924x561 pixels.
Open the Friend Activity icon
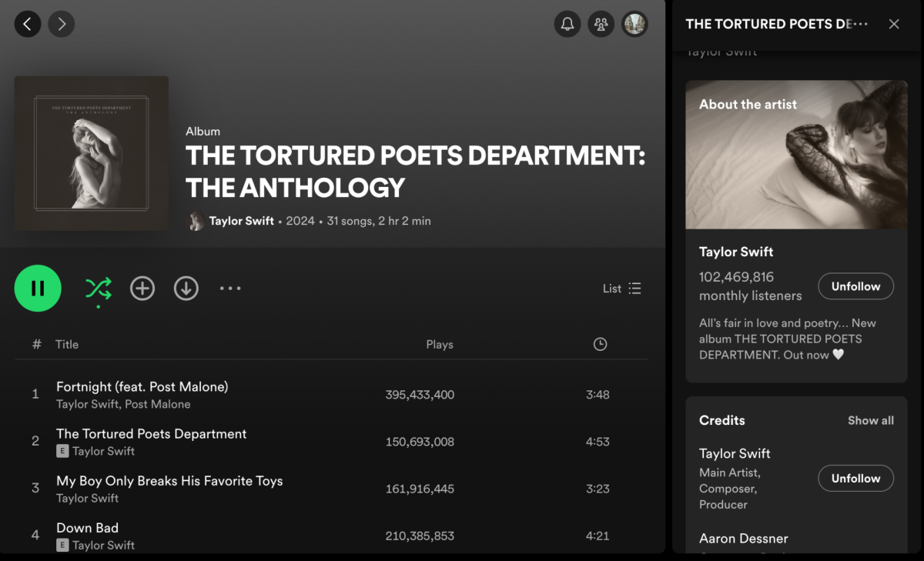pyautogui.click(x=601, y=24)
